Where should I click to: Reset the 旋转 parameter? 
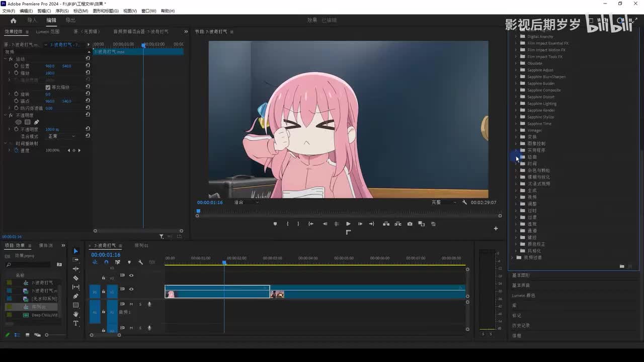point(88,94)
